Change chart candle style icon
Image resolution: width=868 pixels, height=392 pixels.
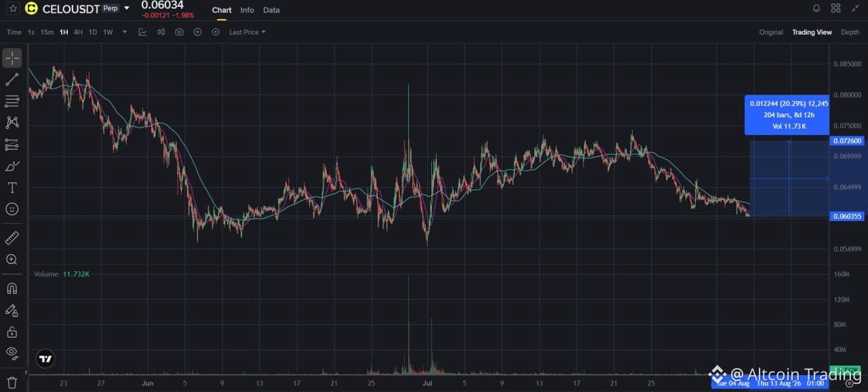click(161, 32)
